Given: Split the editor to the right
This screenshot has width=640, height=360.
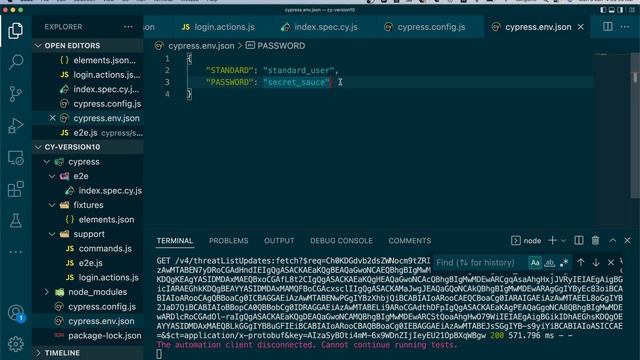Looking at the screenshot, I should point(608,27).
